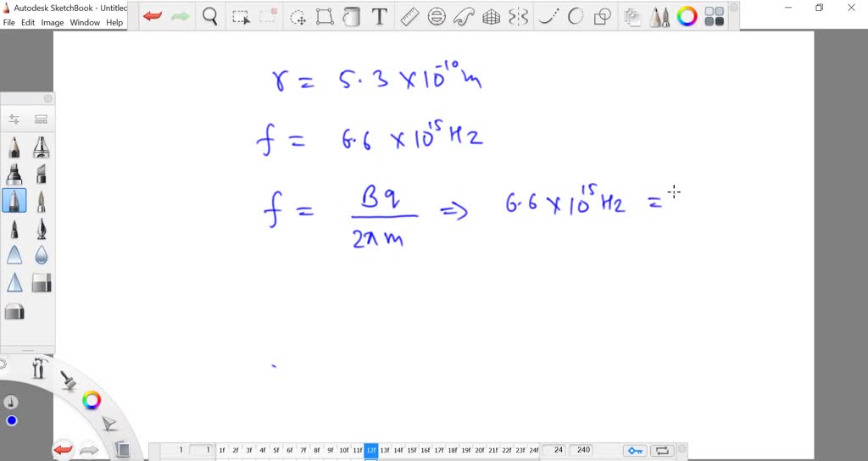Open the Edit menu
This screenshot has width=868, height=461.
click(28, 23)
